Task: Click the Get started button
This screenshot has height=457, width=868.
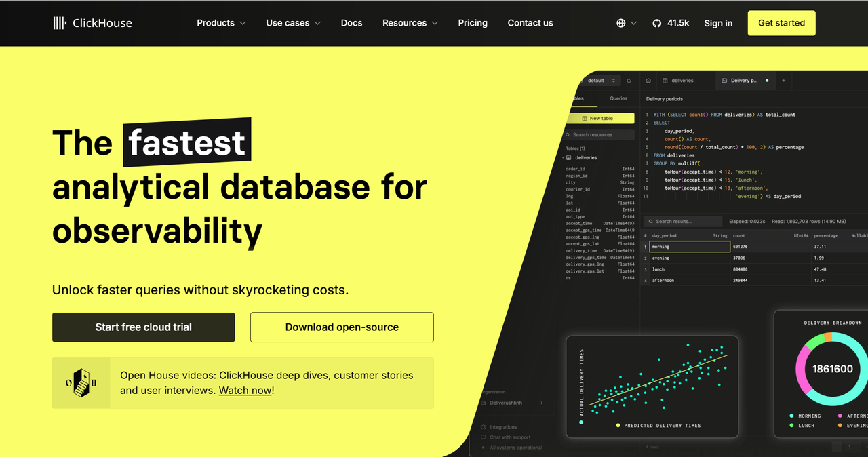Action: 782,23
